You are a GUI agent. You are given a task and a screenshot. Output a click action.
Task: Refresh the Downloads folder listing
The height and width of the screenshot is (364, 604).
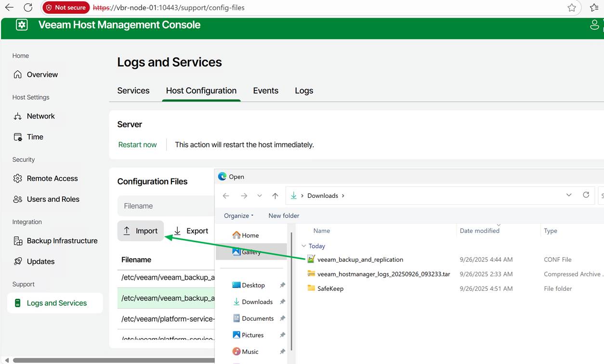tap(586, 195)
